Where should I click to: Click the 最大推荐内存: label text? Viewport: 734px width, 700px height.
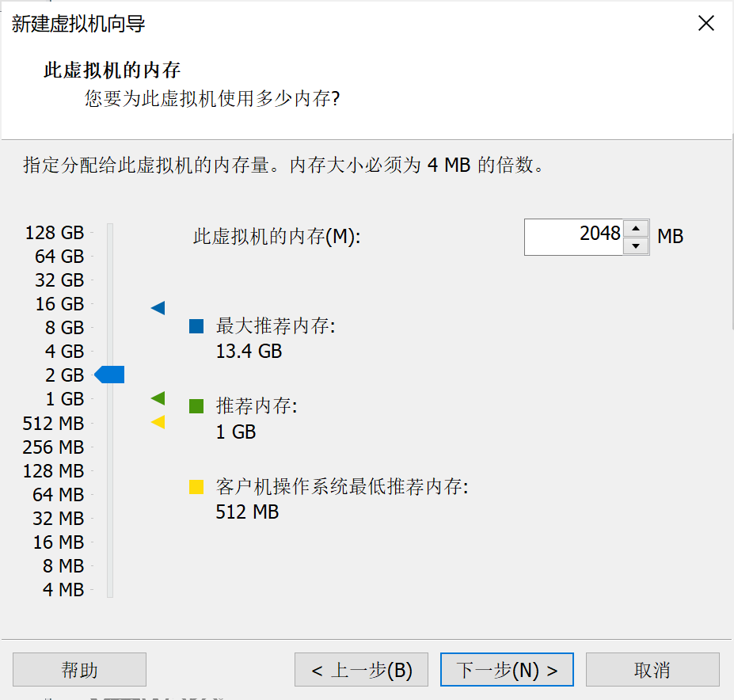276,326
